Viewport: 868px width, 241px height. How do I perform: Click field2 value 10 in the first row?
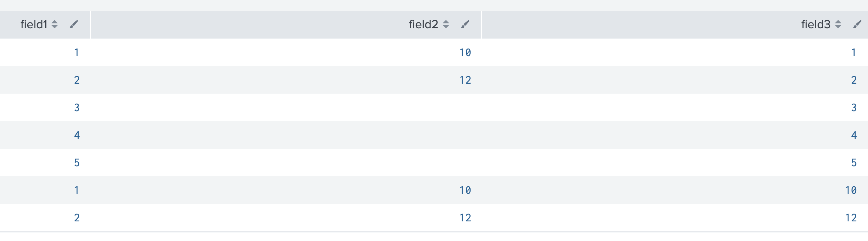[x=465, y=53]
